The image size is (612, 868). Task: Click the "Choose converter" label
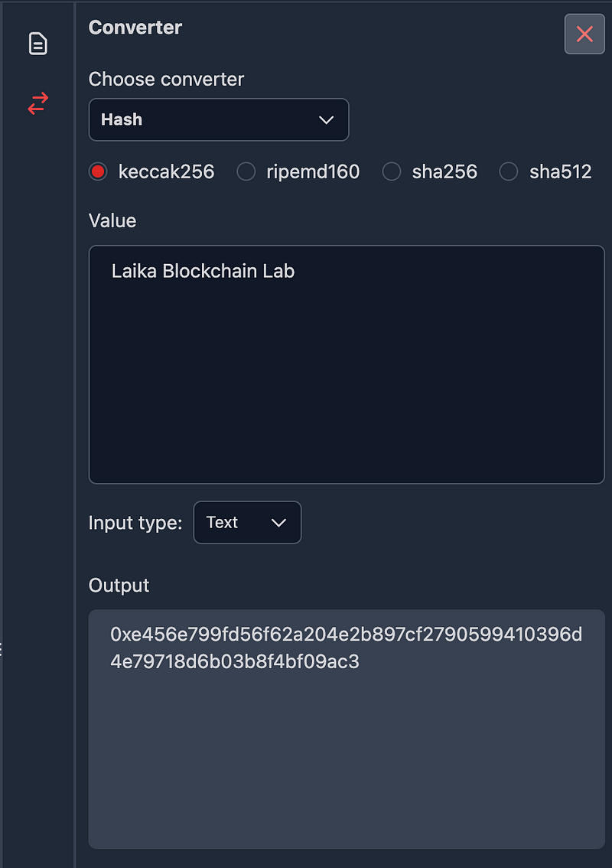pyautogui.click(x=166, y=79)
